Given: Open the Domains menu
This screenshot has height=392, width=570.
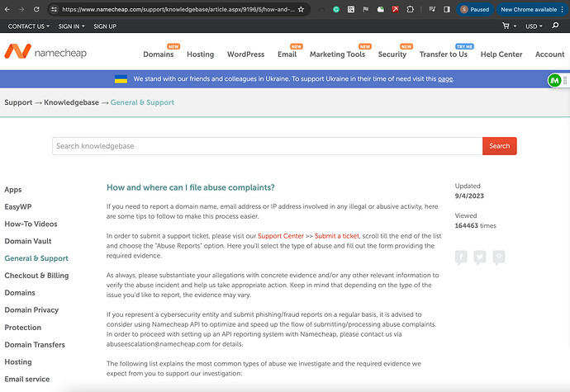Looking at the screenshot, I should pos(159,54).
